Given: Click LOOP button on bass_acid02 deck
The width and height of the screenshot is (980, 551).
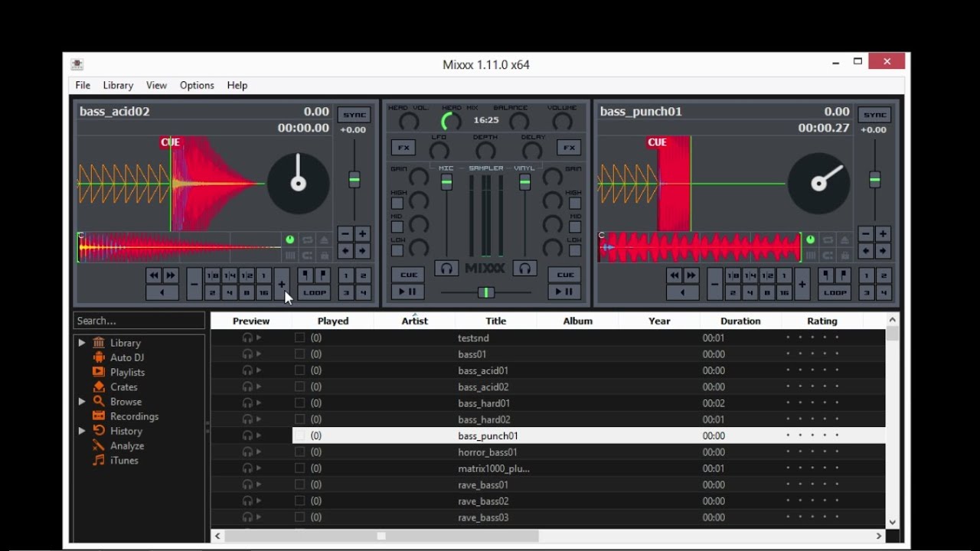Looking at the screenshot, I should pyautogui.click(x=314, y=292).
